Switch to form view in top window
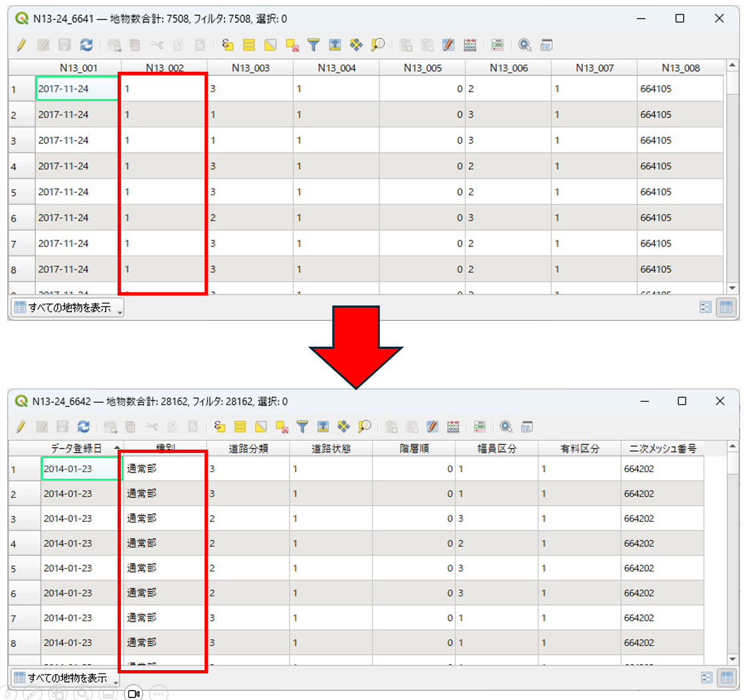752x700 pixels. coord(707,307)
